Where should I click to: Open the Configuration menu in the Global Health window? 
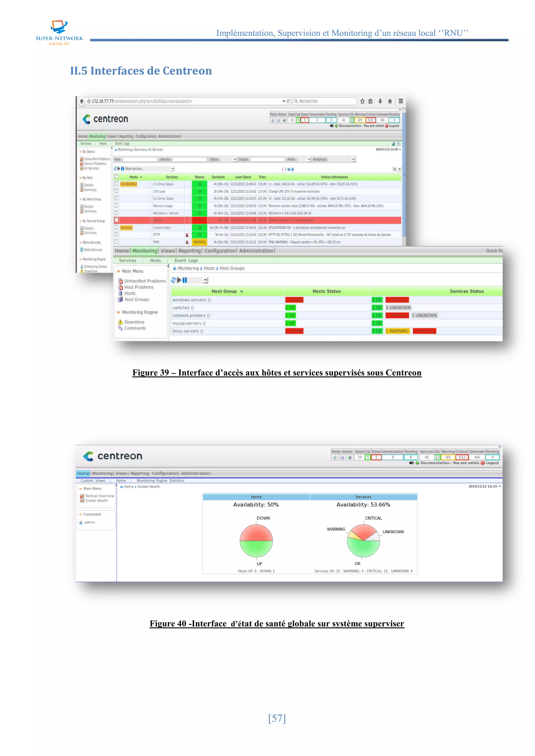(x=165, y=474)
